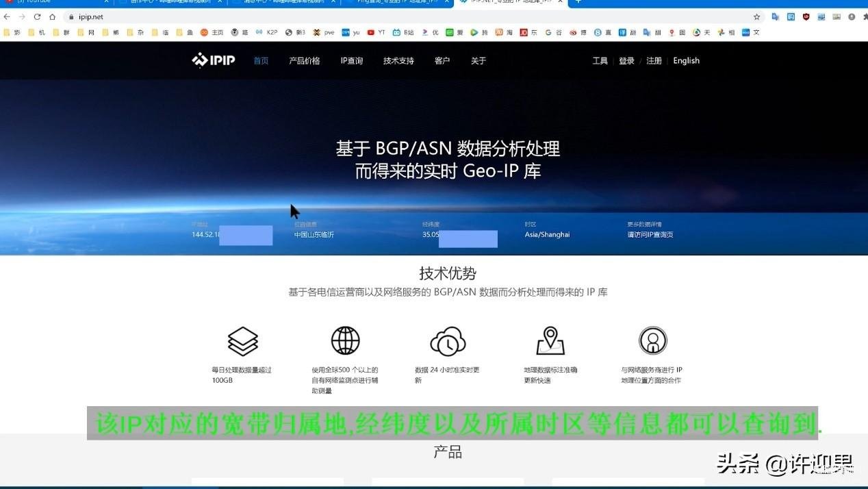Open the 客户 nav item
Viewport: 868px width, 489px height.
tap(442, 61)
